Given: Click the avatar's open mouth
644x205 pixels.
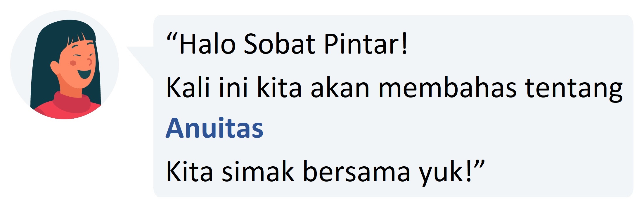Looking at the screenshot, I should coord(85,73).
